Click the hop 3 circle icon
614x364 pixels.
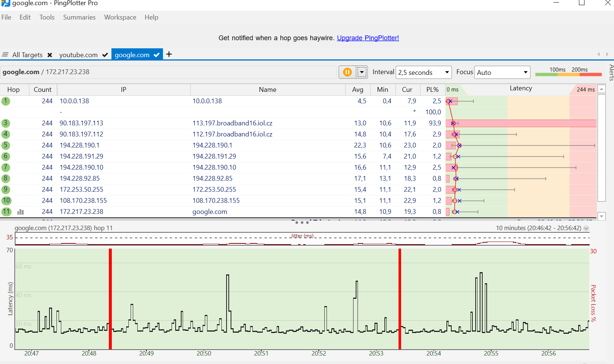(x=6, y=123)
